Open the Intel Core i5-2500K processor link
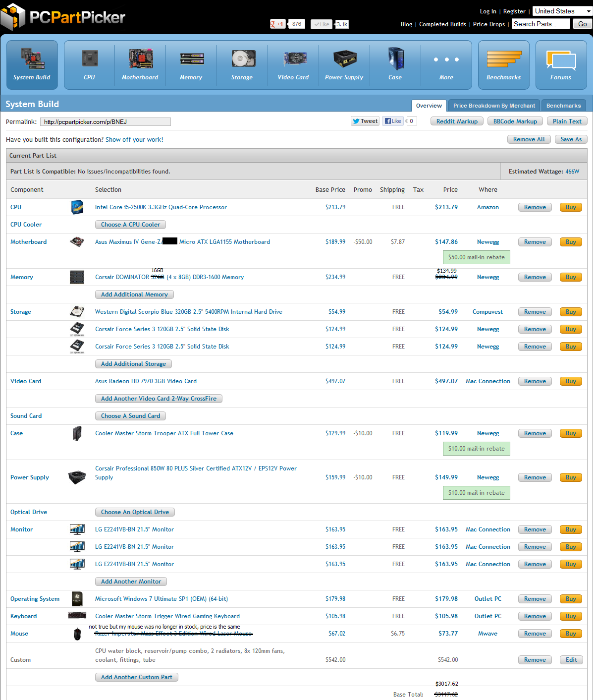 161,207
